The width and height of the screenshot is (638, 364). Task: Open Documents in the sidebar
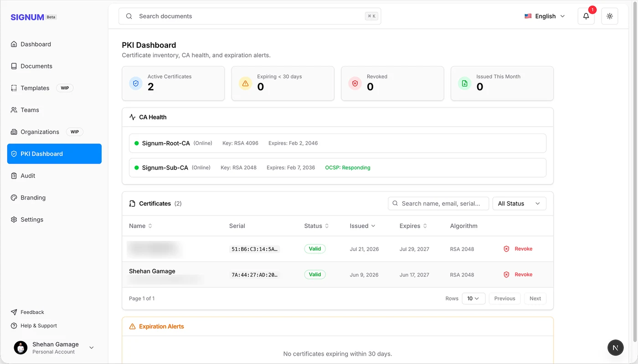[x=54, y=66]
